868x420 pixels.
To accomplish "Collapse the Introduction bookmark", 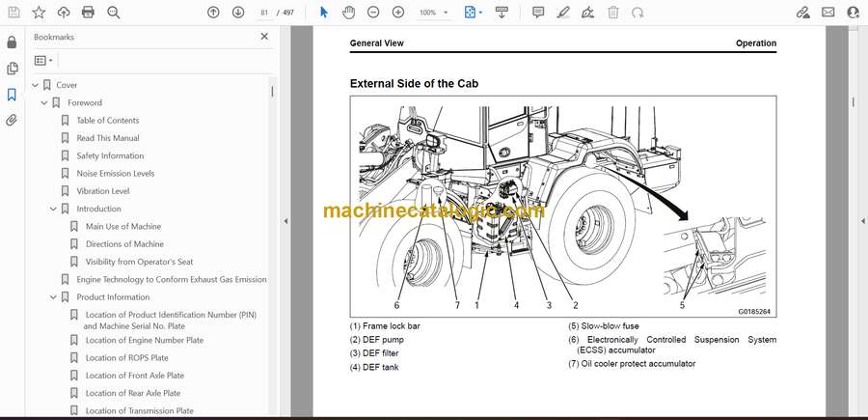I will (53, 209).
